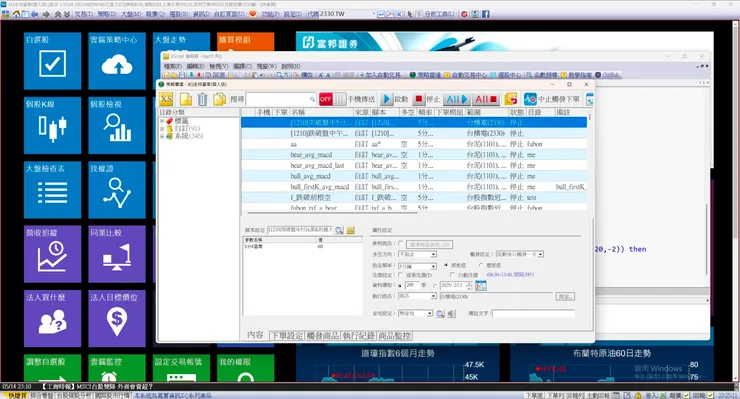The image size is (740, 399).
Task: Click the All stop button
Action: pos(486,99)
